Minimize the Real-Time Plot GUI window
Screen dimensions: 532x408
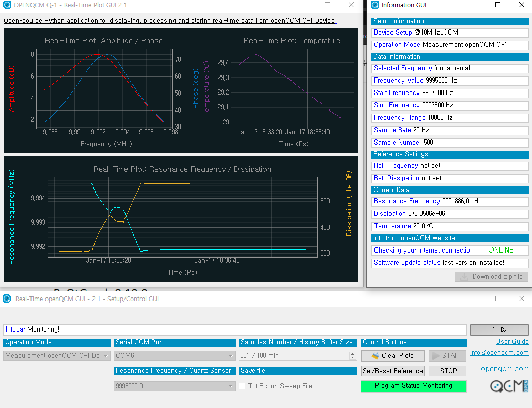(x=304, y=5)
